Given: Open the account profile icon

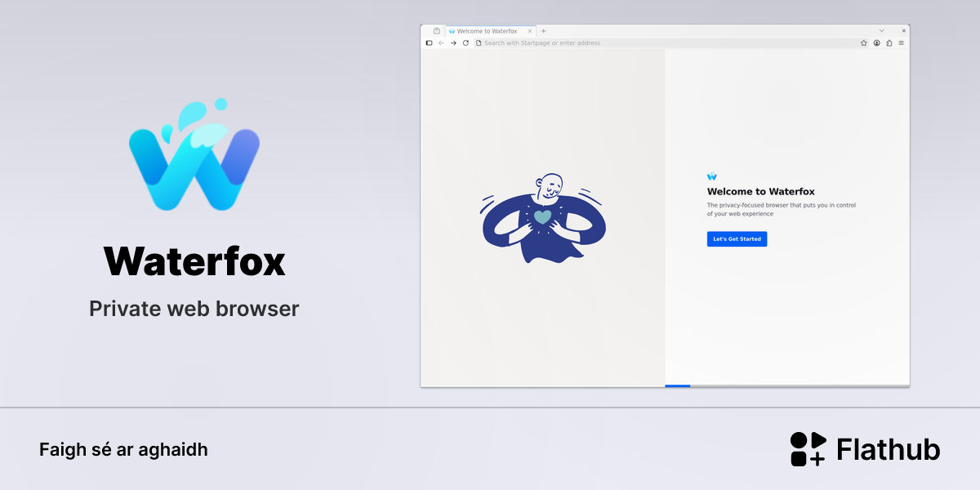Looking at the screenshot, I should click(x=876, y=42).
